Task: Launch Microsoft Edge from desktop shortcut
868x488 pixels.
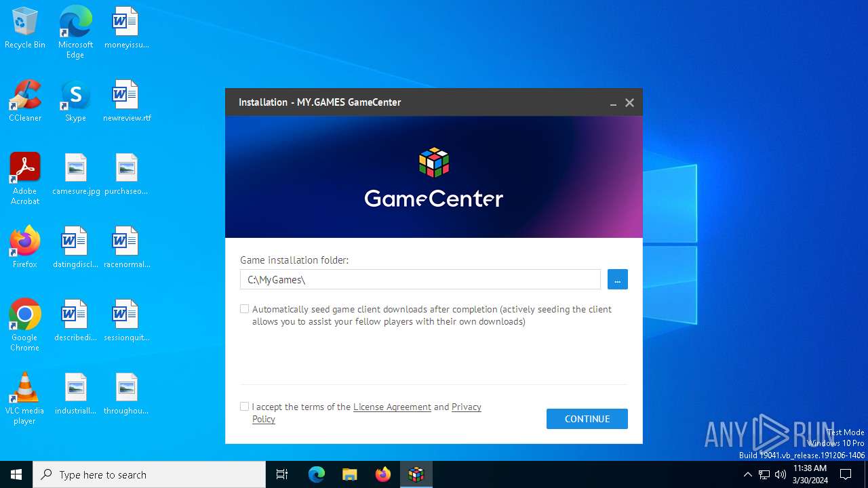Action: [75, 32]
